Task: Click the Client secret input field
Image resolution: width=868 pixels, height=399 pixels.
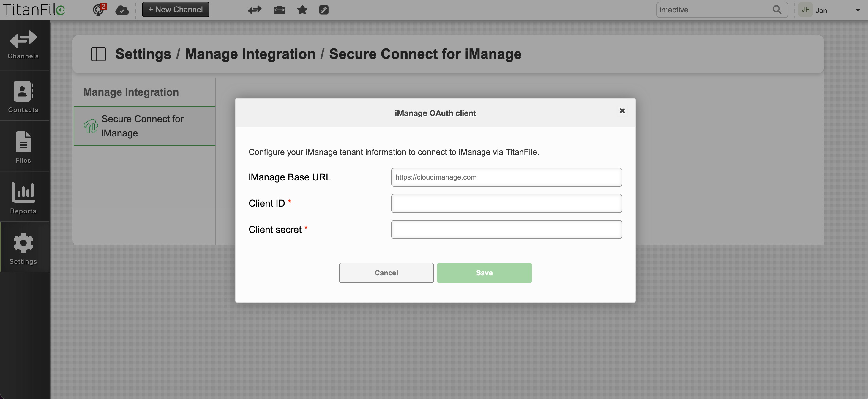Action: (x=506, y=229)
